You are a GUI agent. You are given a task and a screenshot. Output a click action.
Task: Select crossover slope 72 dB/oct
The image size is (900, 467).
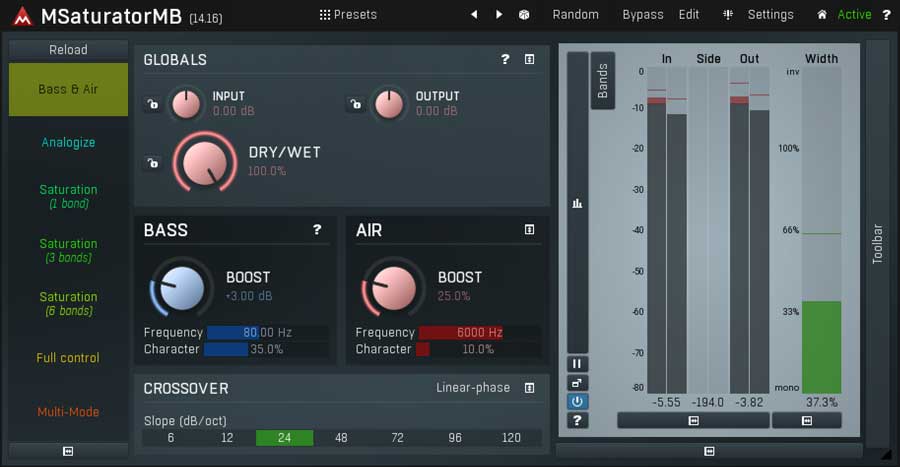(398, 438)
